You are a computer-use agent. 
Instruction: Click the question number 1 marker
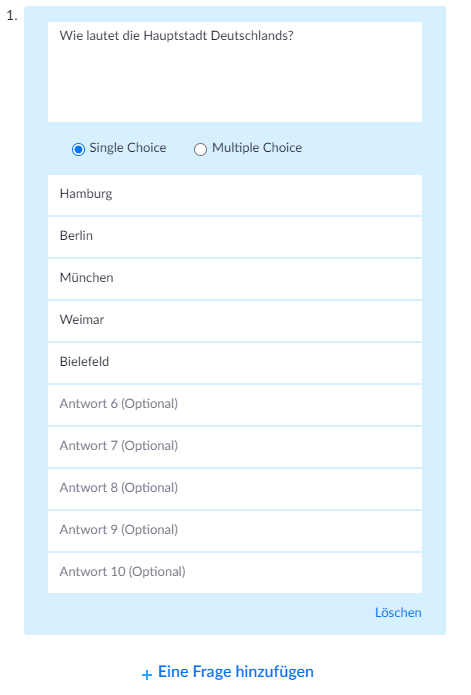tap(12, 16)
